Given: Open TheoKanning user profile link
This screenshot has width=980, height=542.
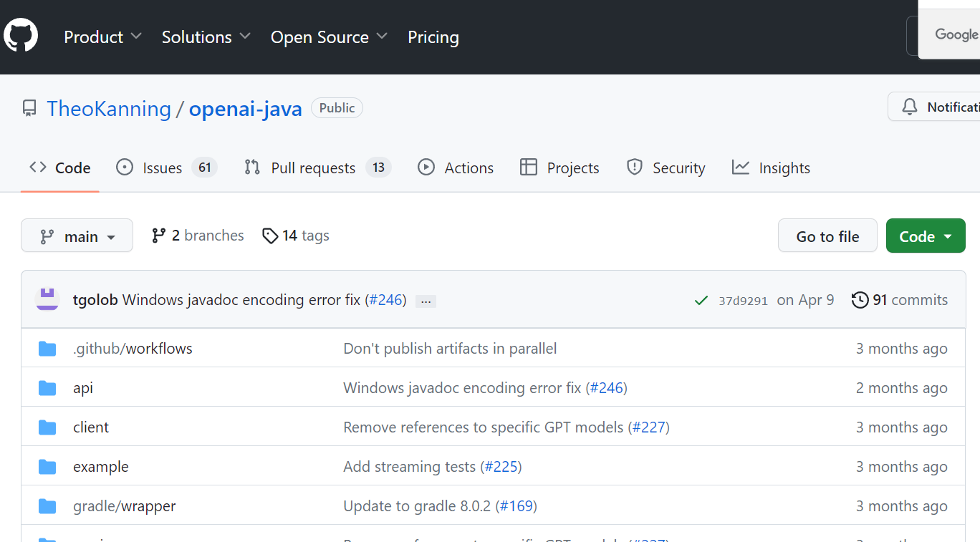Looking at the screenshot, I should click(109, 109).
